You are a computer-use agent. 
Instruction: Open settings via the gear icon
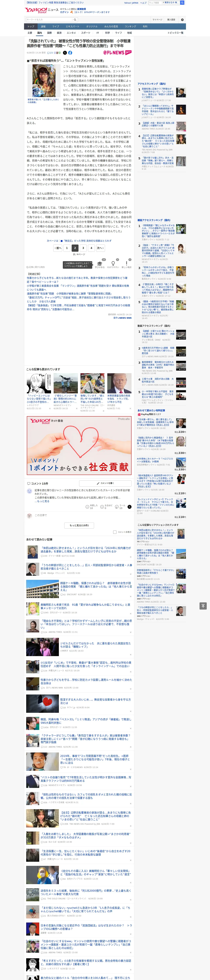click(182, 20)
